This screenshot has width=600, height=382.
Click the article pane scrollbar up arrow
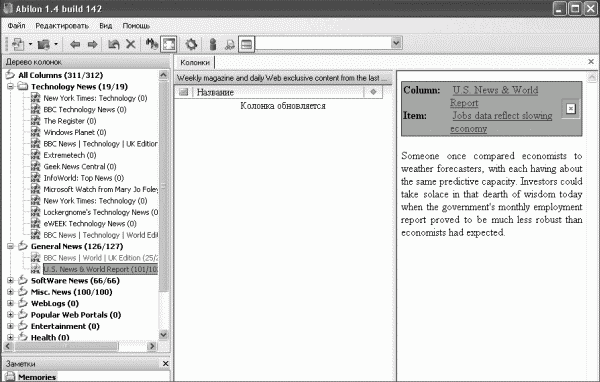click(592, 77)
